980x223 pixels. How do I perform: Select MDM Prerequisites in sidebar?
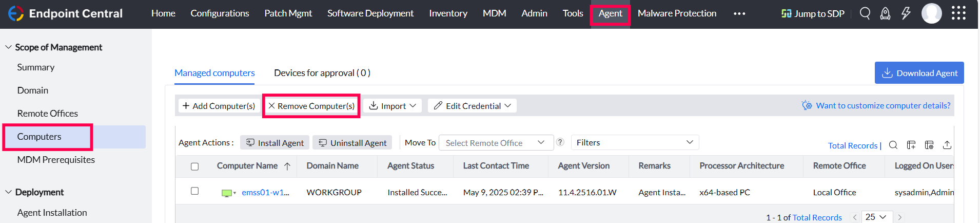(56, 160)
